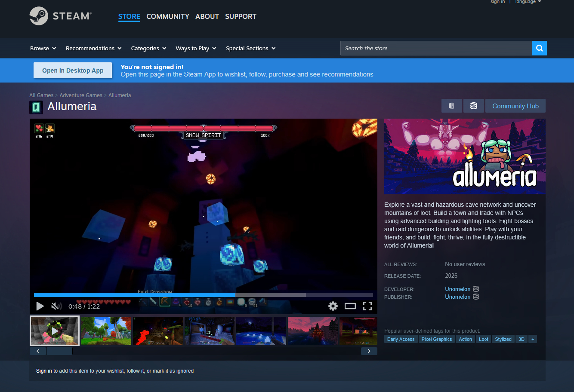574x392 pixels.
Task: Click the Steam logo
Action: 60,16
